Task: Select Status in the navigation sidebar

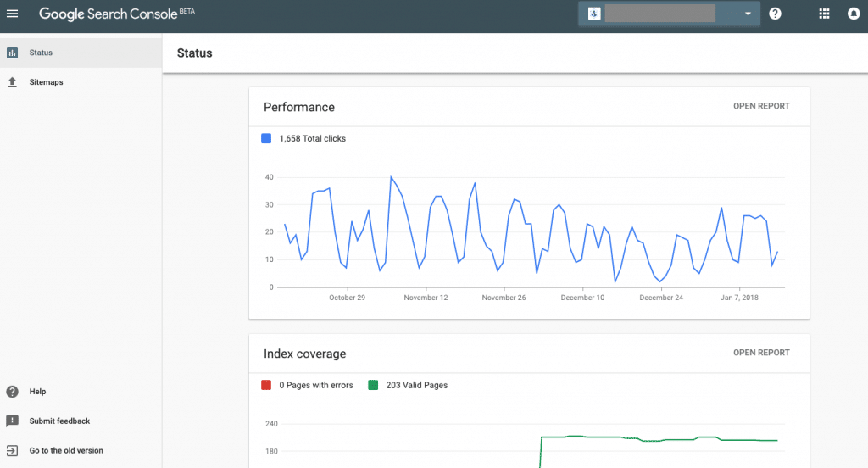Action: pyautogui.click(x=41, y=53)
